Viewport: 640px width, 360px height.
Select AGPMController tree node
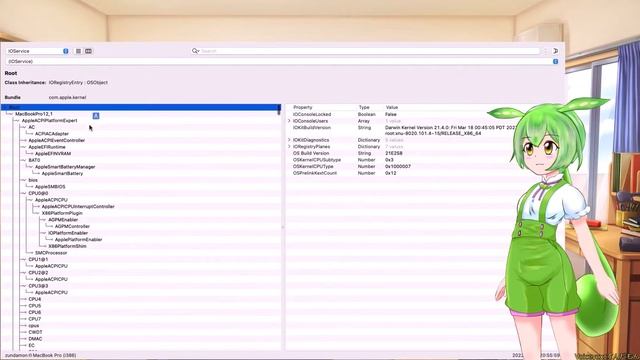tap(72, 226)
